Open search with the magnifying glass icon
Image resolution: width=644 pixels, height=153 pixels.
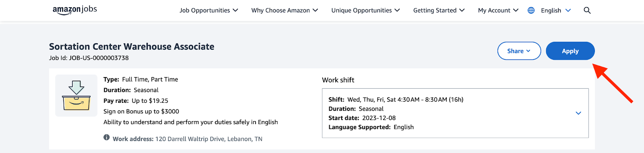(587, 10)
